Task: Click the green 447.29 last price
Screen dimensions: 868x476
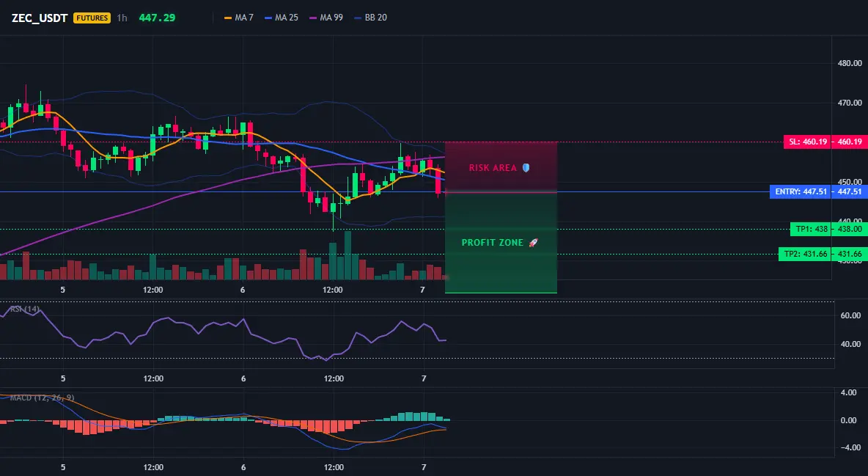Action: 157,18
